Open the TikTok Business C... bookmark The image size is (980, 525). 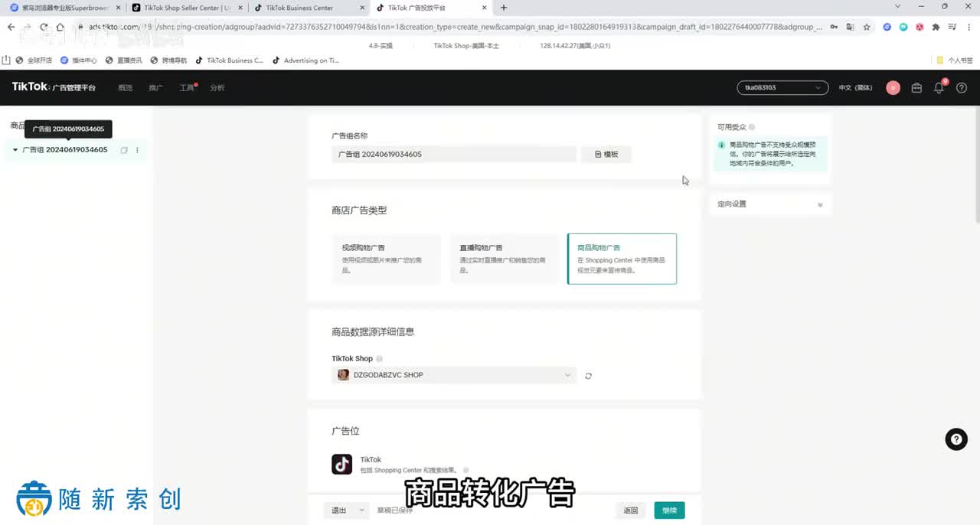click(230, 60)
